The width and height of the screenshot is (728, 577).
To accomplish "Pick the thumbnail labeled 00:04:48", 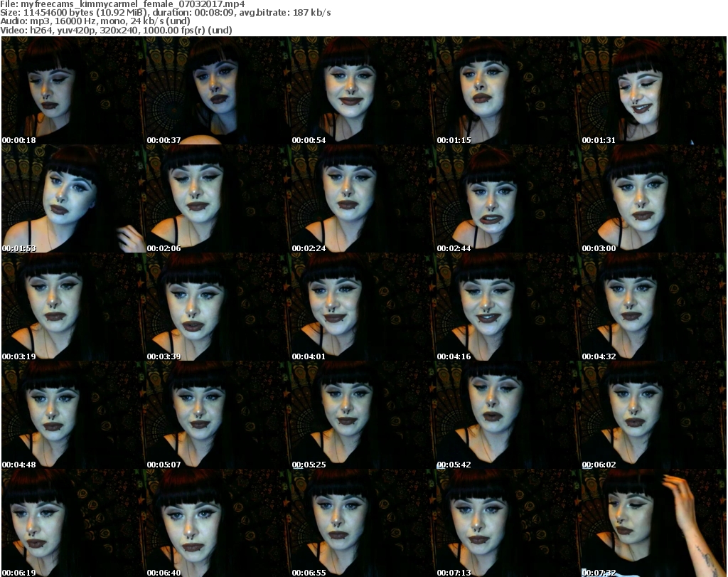I will [x=74, y=415].
